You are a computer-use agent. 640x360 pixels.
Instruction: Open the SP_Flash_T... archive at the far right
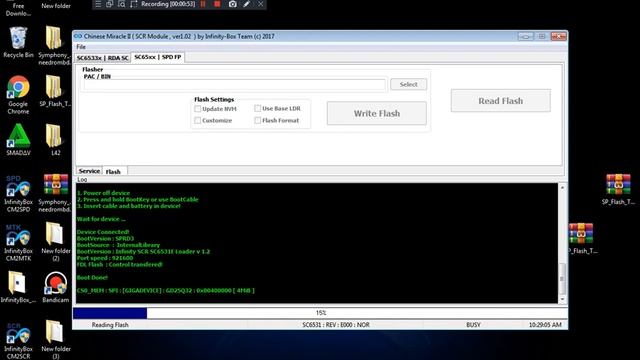618,189
